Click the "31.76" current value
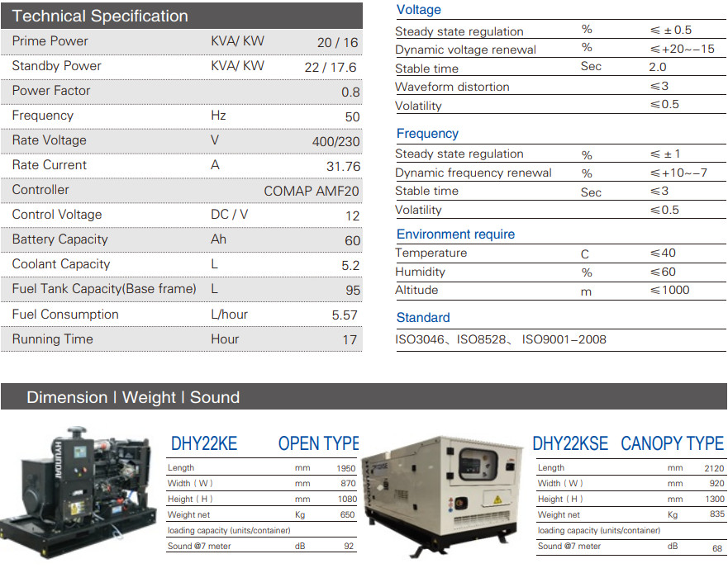Viewport: 728px width, 573px height. pos(343,166)
